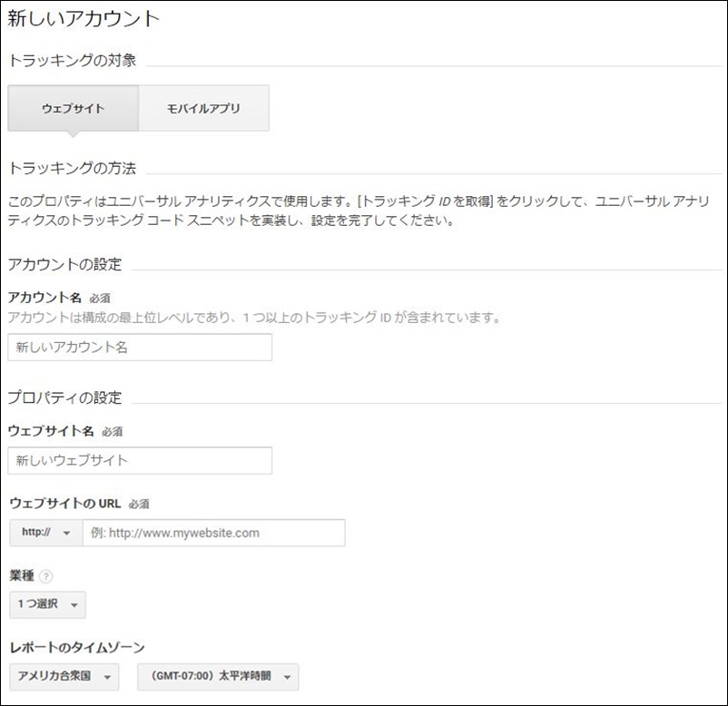Click the 新しいウェブサイト name field

click(x=140, y=460)
